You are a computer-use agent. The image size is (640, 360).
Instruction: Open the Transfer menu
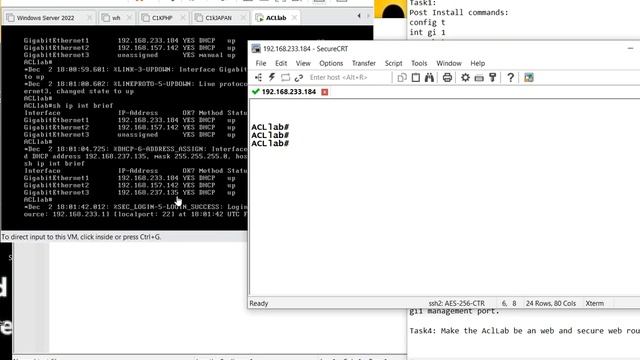coord(364,63)
